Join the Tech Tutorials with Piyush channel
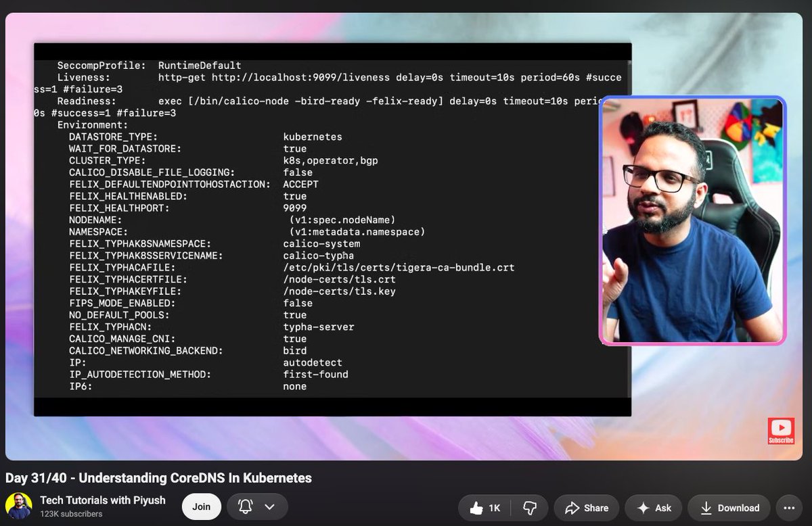Image resolution: width=812 pixels, height=526 pixels. click(x=201, y=506)
